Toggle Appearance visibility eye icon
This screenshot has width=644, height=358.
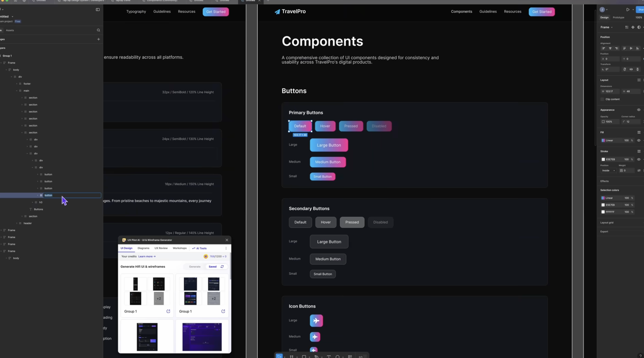[639, 110]
